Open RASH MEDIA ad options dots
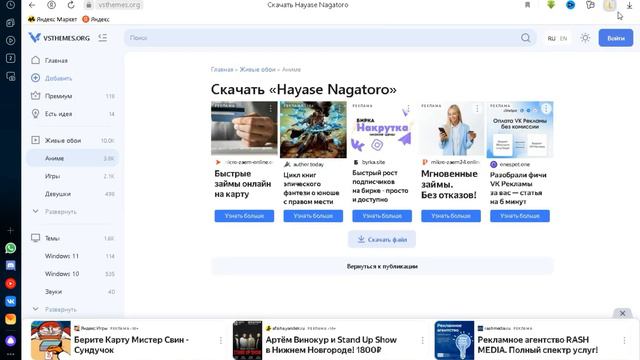The width and height of the screenshot is (640, 360). [x=624, y=340]
